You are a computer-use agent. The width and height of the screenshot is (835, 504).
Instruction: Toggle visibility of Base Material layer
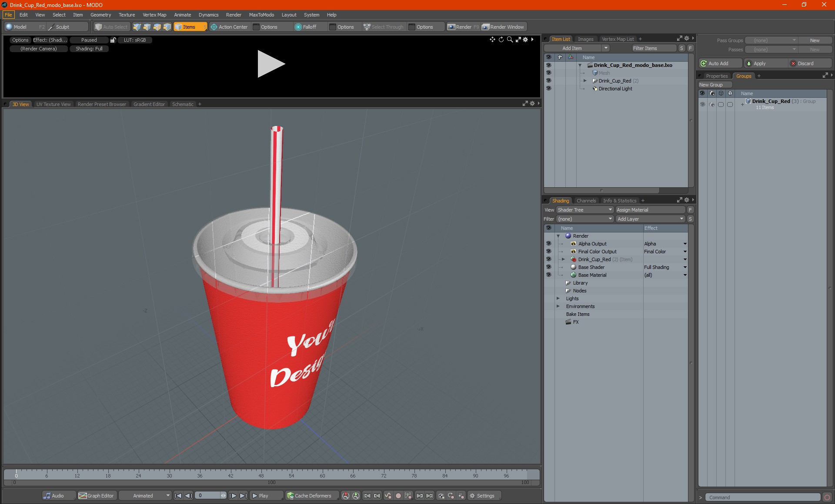pyautogui.click(x=548, y=275)
